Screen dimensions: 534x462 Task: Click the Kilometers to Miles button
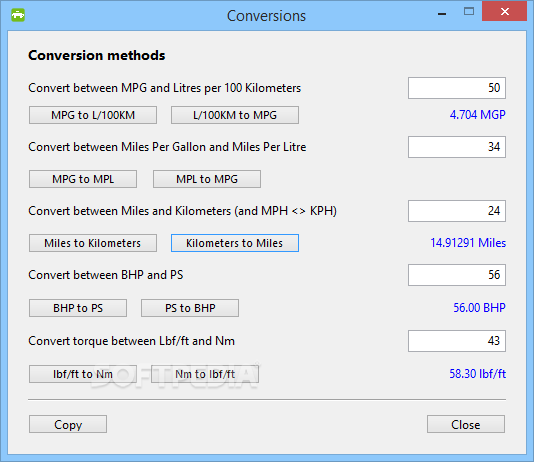click(x=235, y=243)
